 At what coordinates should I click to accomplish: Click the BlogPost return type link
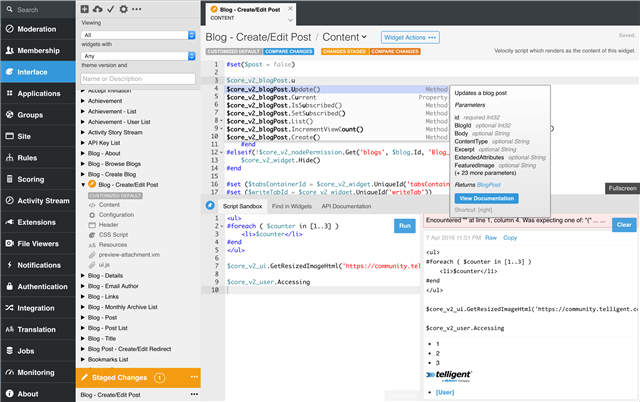click(x=489, y=185)
